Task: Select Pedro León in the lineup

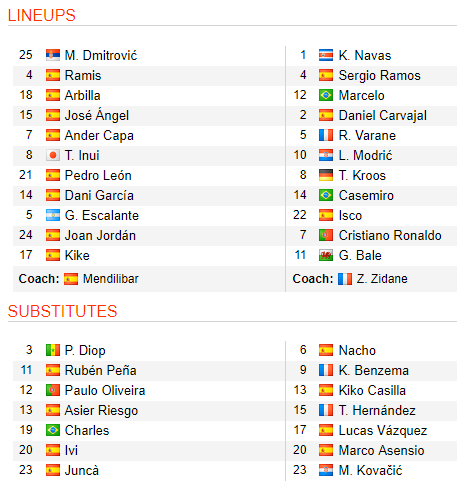Action: [98, 175]
